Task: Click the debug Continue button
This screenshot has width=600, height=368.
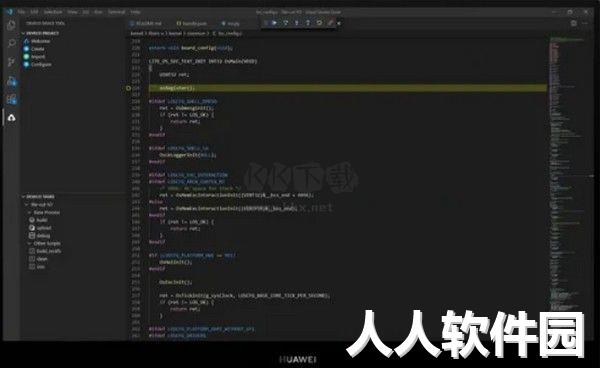Action: [x=274, y=23]
